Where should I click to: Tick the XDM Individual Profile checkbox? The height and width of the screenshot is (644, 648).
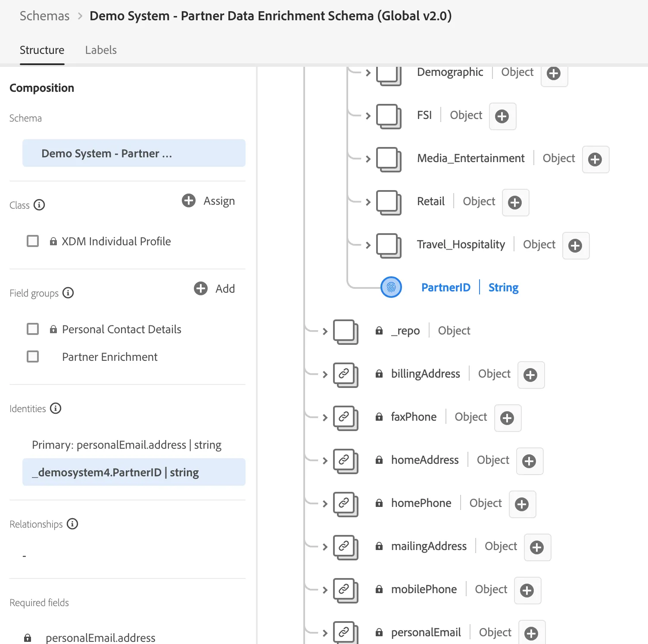click(33, 241)
